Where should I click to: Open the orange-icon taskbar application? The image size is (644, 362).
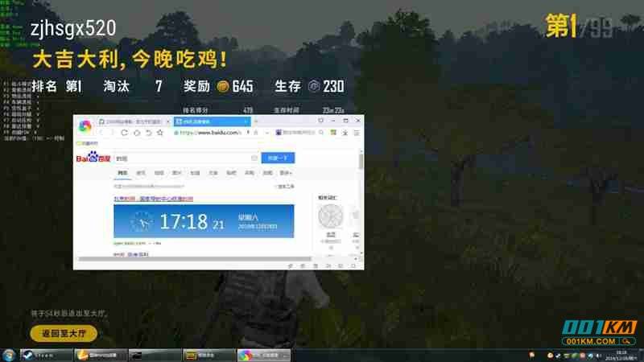[x=101, y=356]
